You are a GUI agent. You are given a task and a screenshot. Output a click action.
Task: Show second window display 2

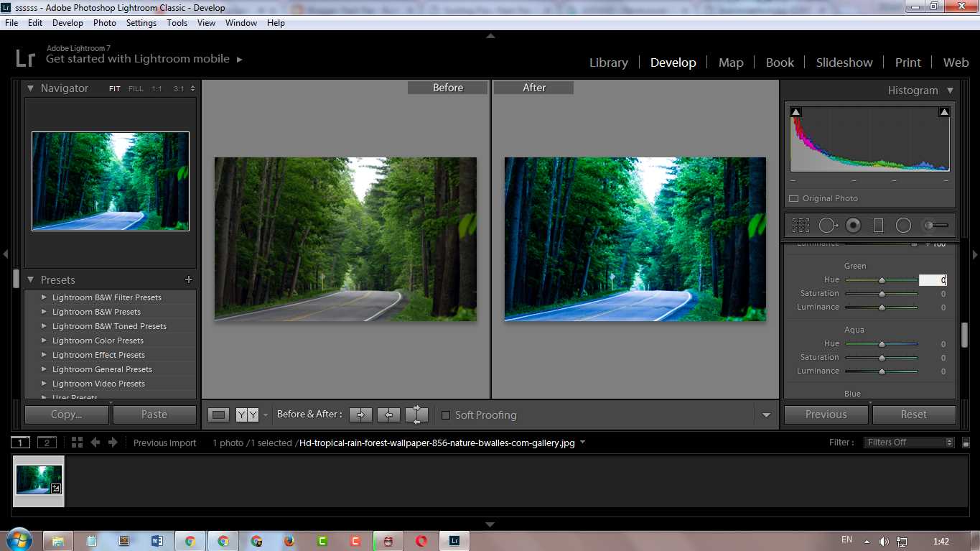click(47, 443)
